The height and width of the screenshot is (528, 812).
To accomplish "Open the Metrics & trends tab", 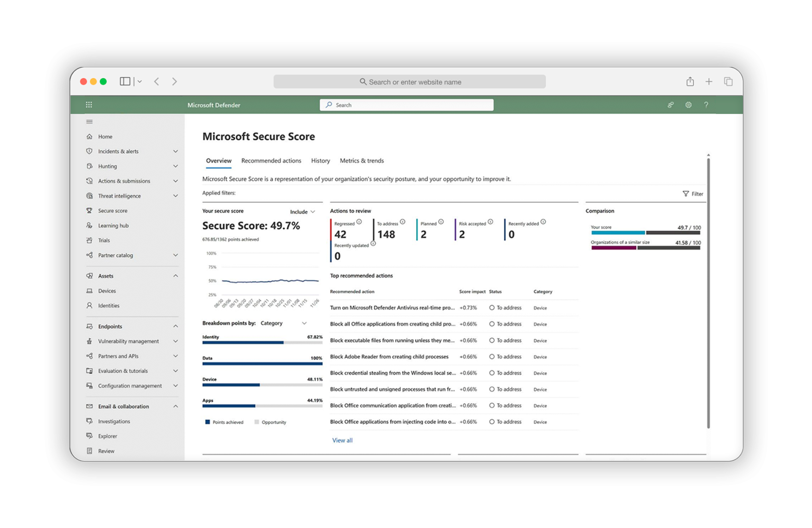I will (x=361, y=161).
